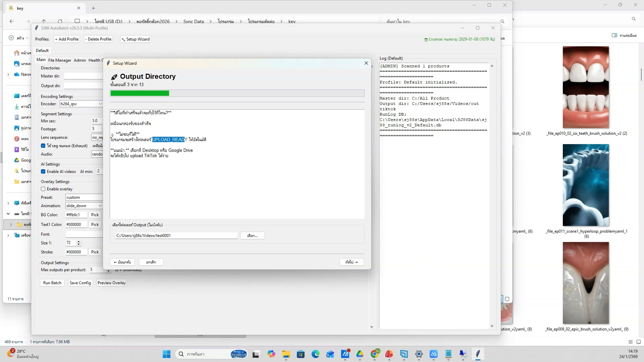644x362 pixels.
Task: Click the output folder path field
Action: 176,236
